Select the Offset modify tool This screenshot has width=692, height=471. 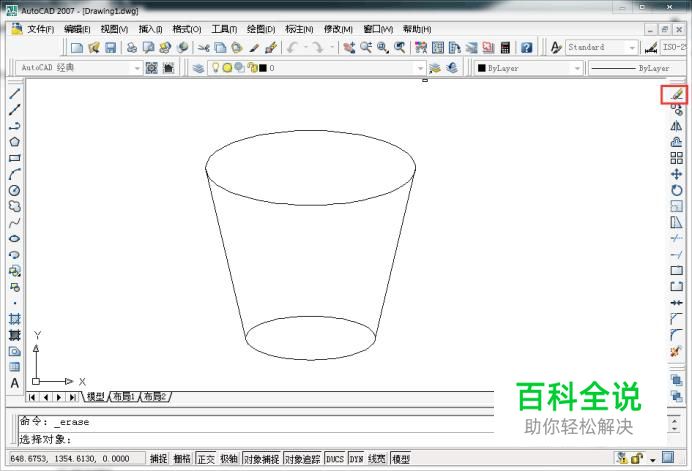(x=676, y=142)
